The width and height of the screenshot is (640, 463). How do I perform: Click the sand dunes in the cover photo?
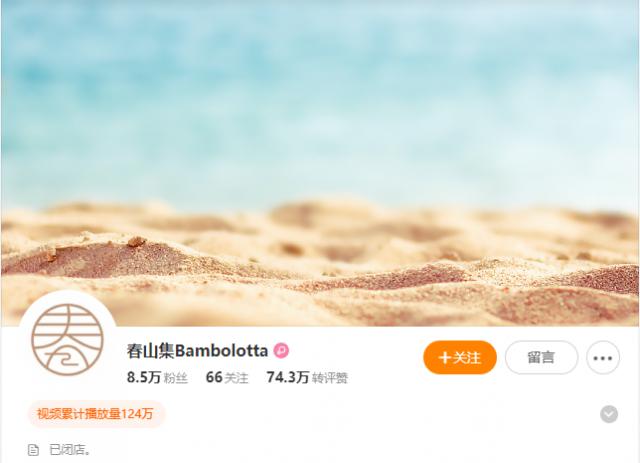tap(320, 263)
